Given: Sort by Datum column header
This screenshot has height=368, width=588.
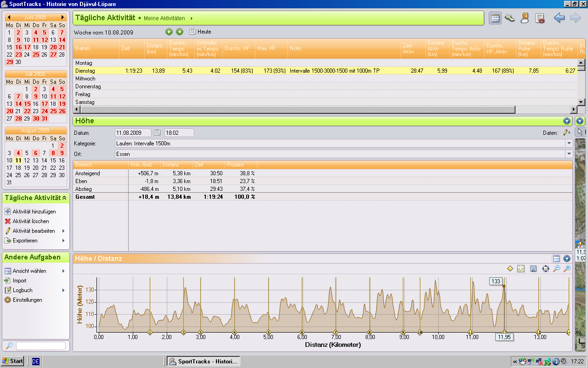Looking at the screenshot, I should coord(96,48).
